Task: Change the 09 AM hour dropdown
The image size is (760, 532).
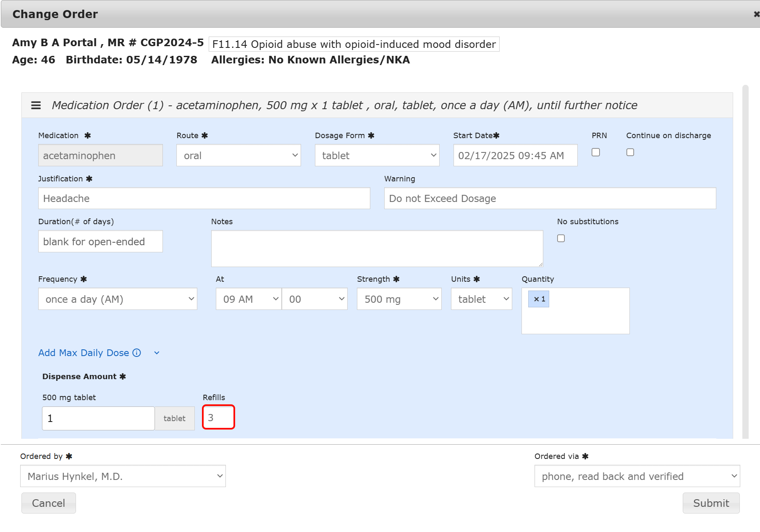Action: click(249, 299)
